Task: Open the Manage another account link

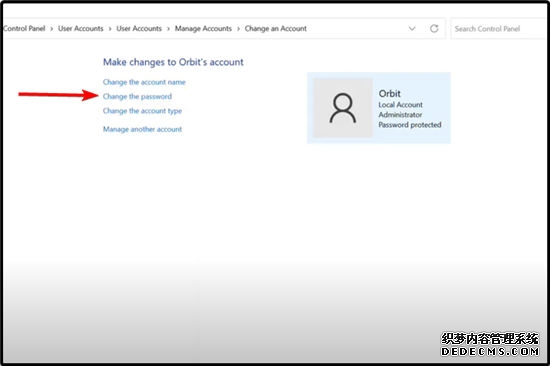Action: point(142,129)
